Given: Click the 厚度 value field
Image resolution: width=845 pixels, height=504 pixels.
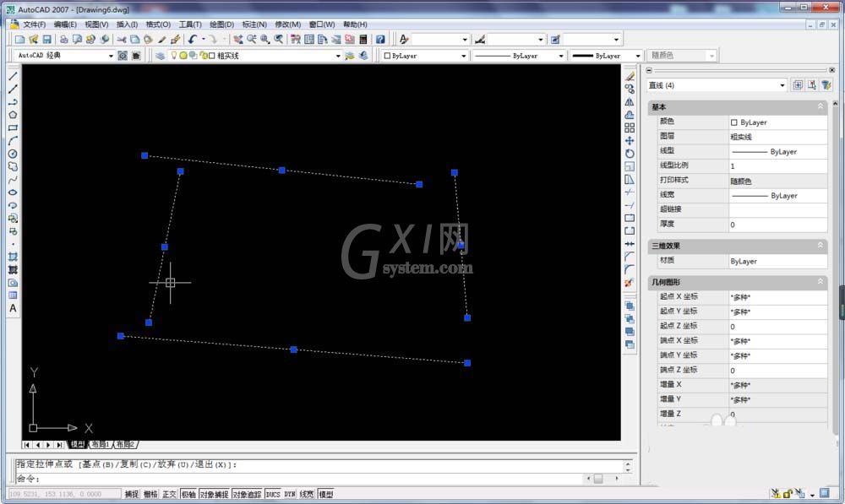Looking at the screenshot, I should click(x=778, y=225).
